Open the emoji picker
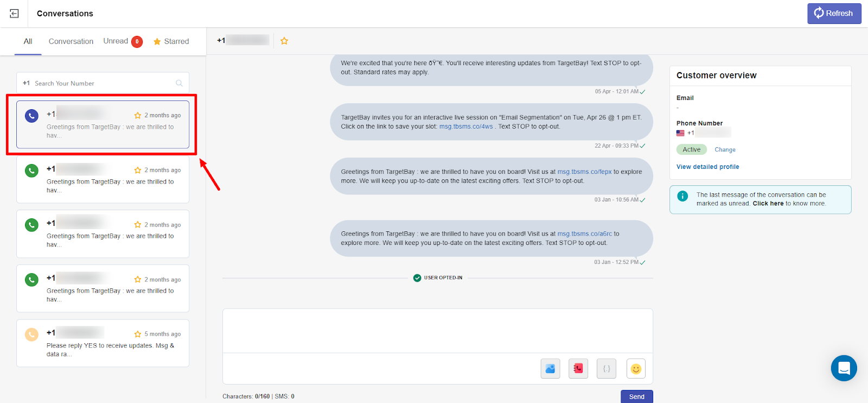This screenshot has height=403, width=868. click(x=636, y=369)
